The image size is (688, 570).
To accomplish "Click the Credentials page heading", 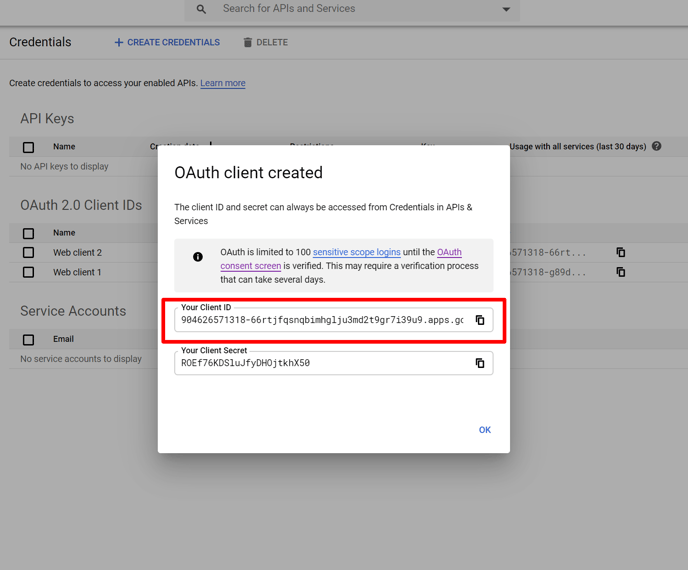I will pos(40,42).
